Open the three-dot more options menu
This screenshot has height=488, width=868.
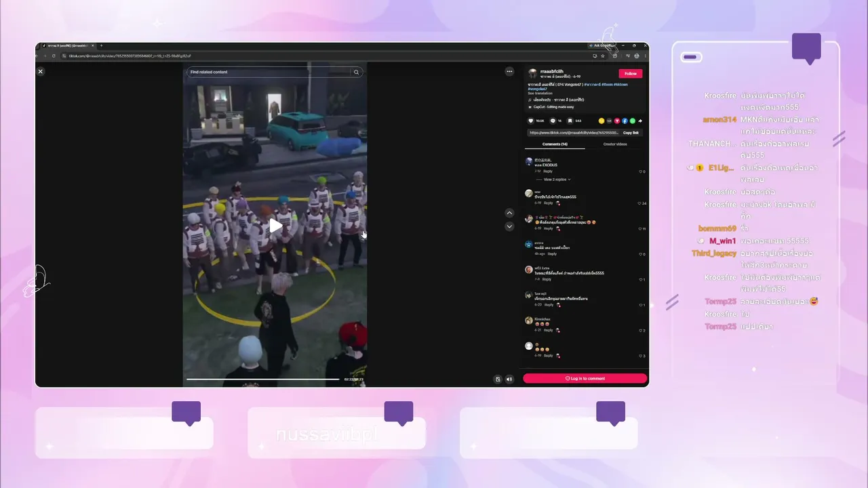tap(509, 71)
